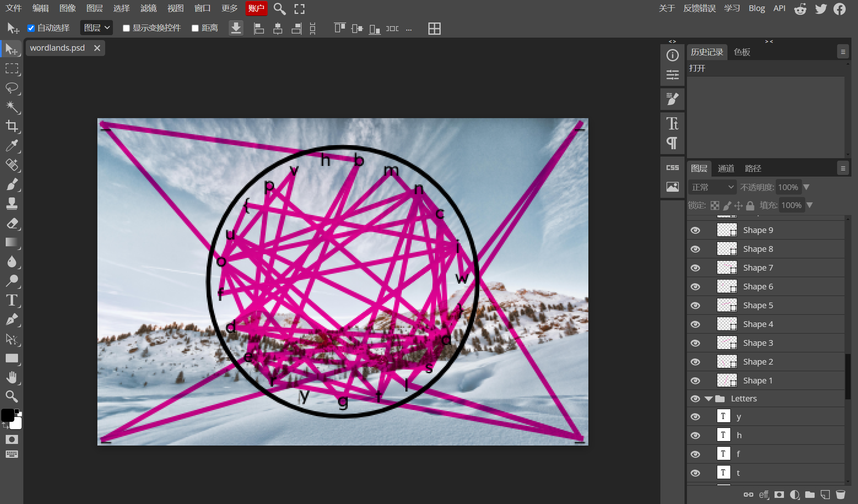Enable the transform controls checkbox
Image resolution: width=858 pixels, height=504 pixels.
pos(126,28)
